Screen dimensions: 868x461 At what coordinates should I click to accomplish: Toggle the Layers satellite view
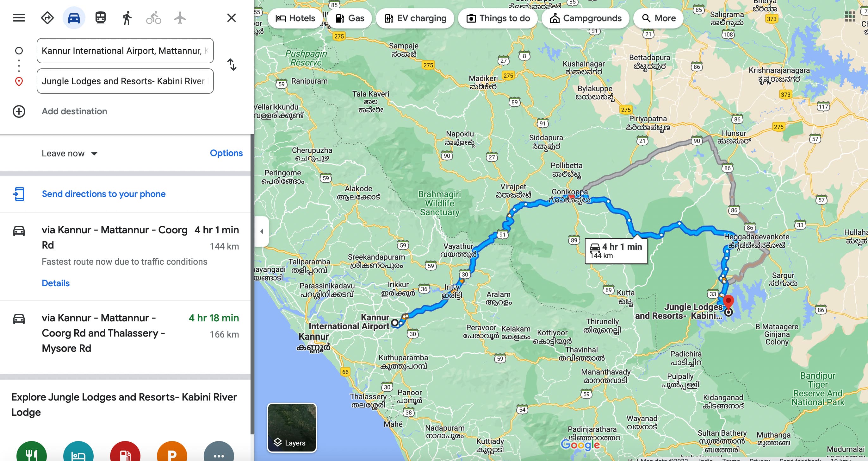click(292, 428)
